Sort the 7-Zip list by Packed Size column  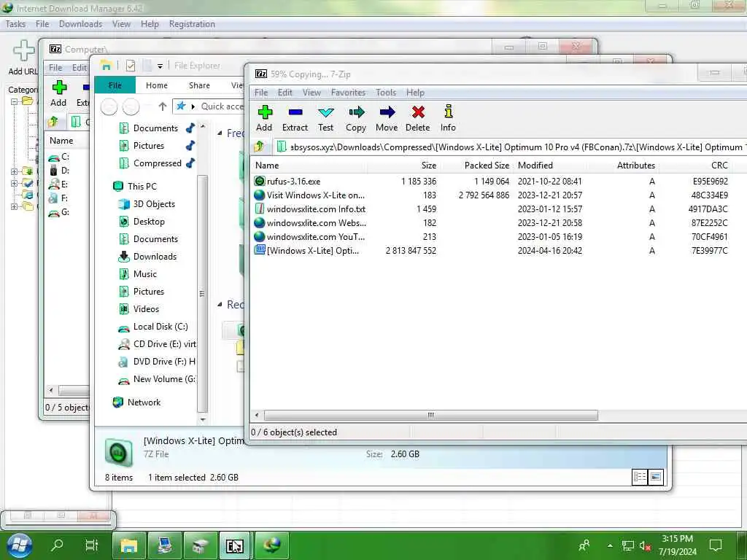pyautogui.click(x=476, y=166)
